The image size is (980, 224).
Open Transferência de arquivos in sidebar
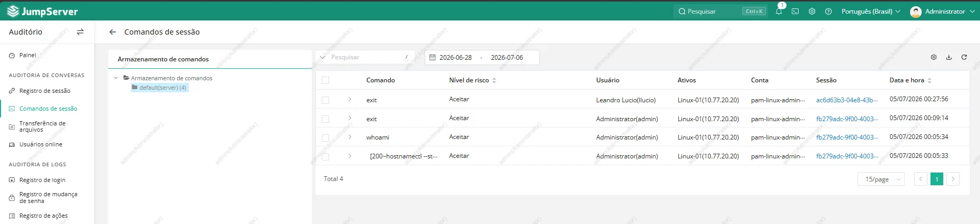click(42, 126)
